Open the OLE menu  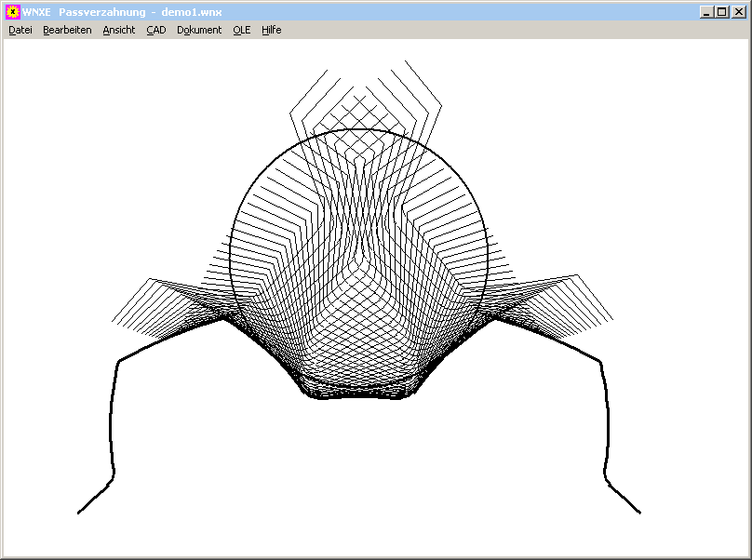242,30
